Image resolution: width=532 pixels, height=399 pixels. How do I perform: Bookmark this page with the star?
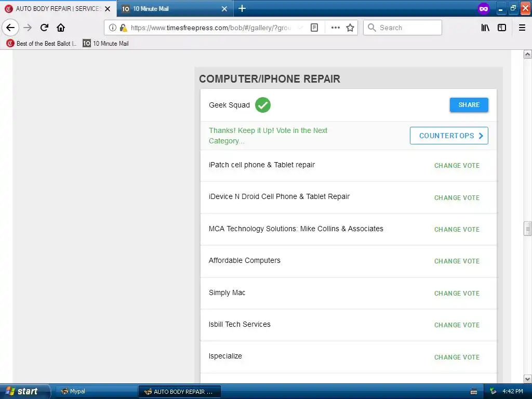point(350,28)
